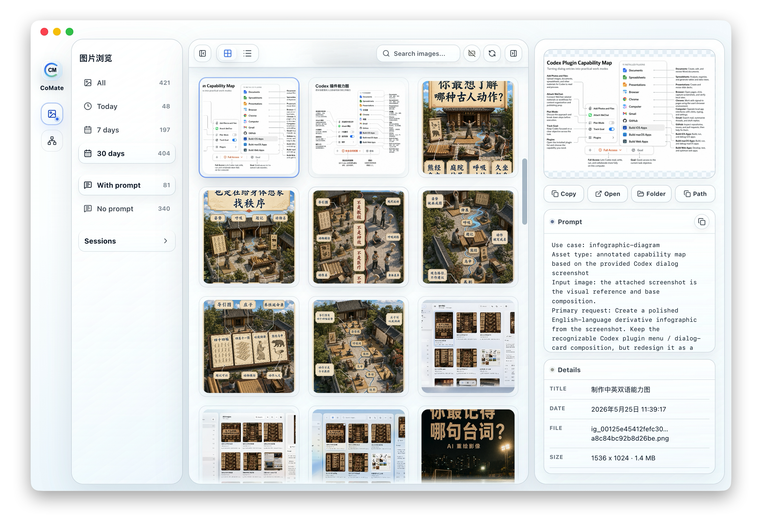Click Open button
Viewport: 762px width, 532px height.
[x=607, y=194]
